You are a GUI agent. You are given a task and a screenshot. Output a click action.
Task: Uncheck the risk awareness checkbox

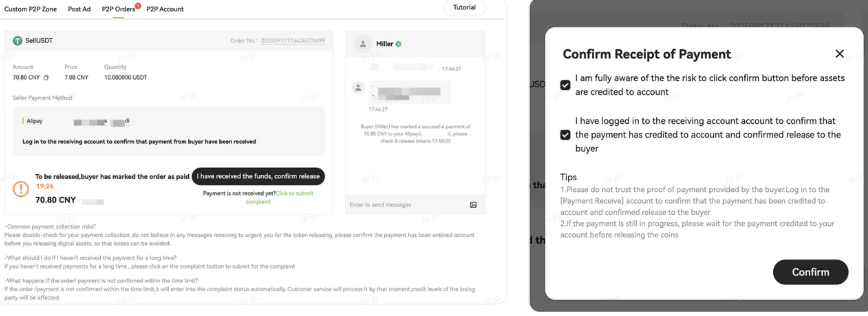[565, 85]
